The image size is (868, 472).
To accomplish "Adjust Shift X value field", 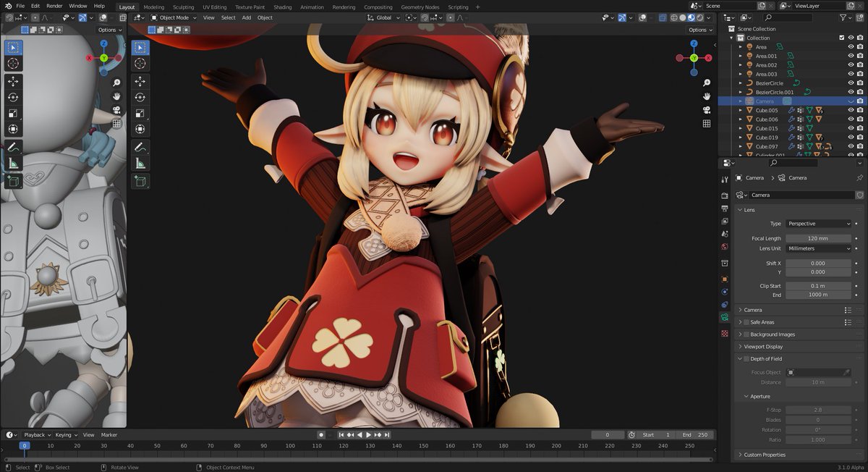I will (x=819, y=264).
